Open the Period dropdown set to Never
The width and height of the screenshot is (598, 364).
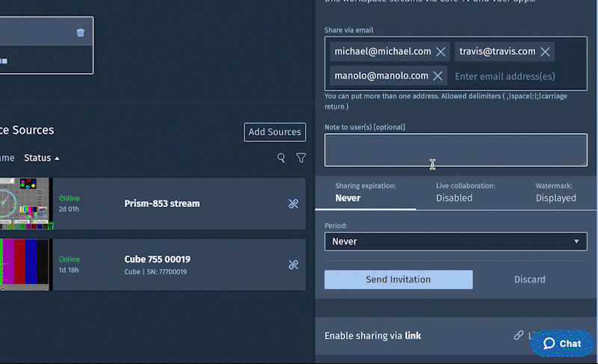pos(455,241)
